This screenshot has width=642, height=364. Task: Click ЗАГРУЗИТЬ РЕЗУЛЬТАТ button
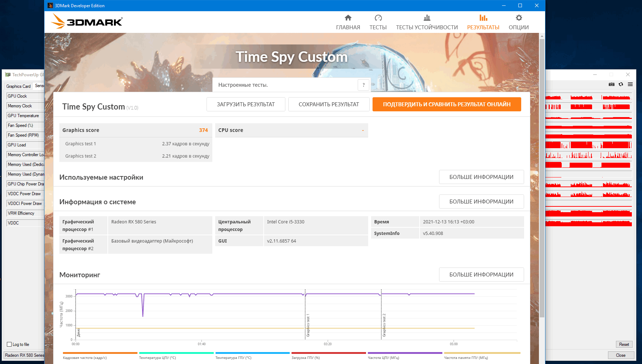tap(246, 104)
